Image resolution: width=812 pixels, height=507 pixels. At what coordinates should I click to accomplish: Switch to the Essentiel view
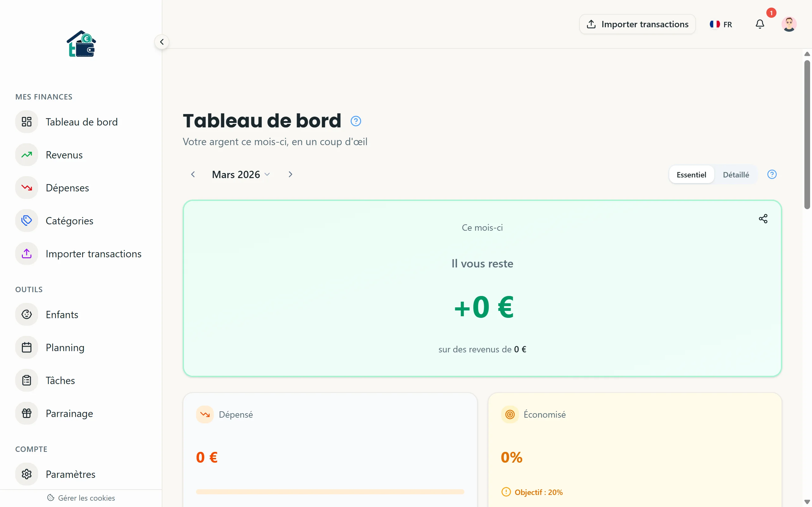pyautogui.click(x=691, y=175)
